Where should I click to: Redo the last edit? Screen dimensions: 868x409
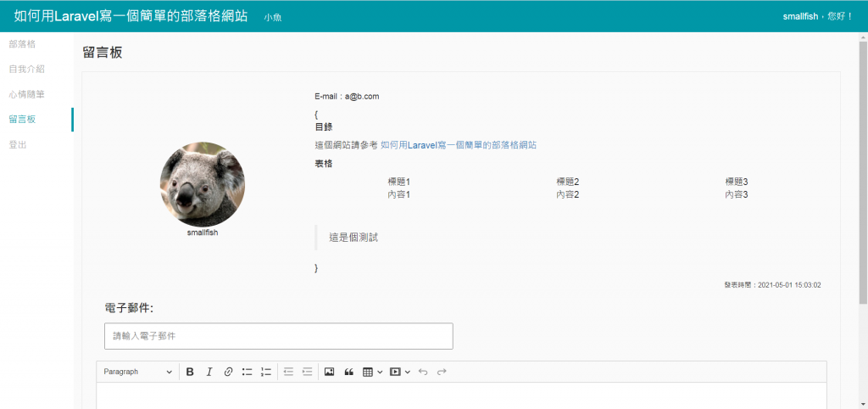click(442, 372)
